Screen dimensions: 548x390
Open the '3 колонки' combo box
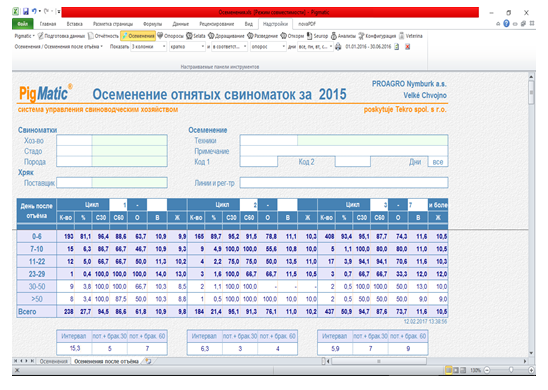[149, 46]
